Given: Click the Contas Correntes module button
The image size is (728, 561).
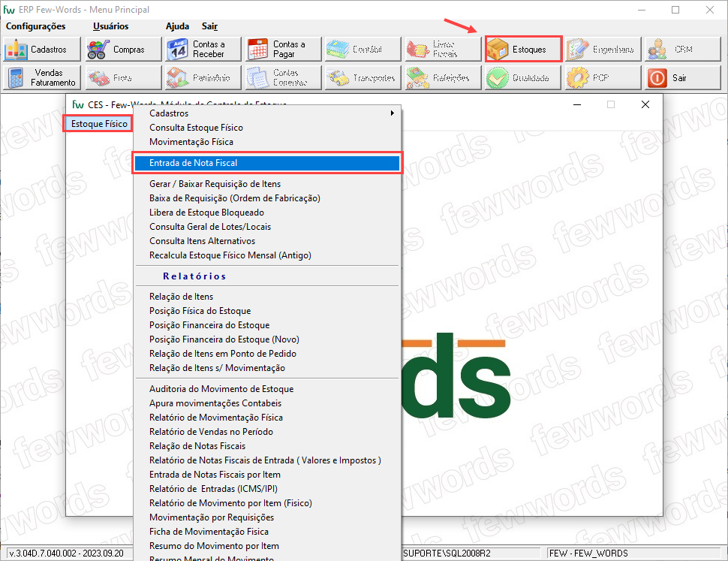Looking at the screenshot, I should 283,77.
